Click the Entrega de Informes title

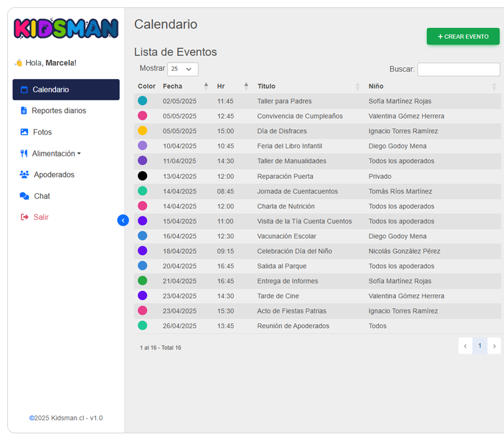[x=288, y=281]
